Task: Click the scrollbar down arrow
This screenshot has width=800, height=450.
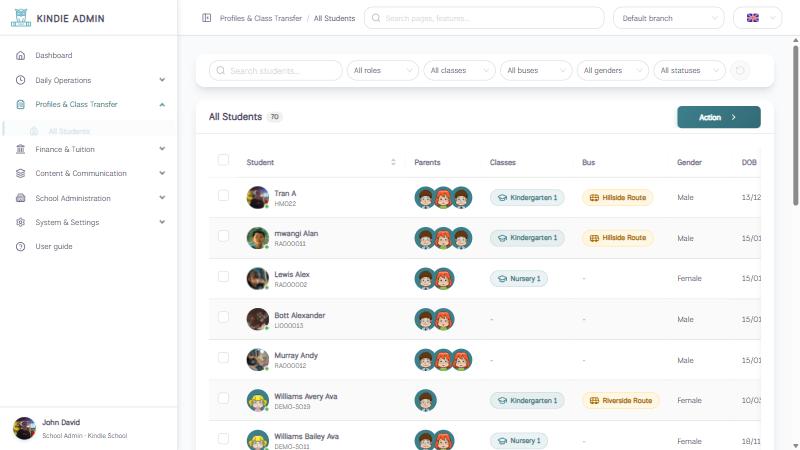Action: (x=795, y=446)
